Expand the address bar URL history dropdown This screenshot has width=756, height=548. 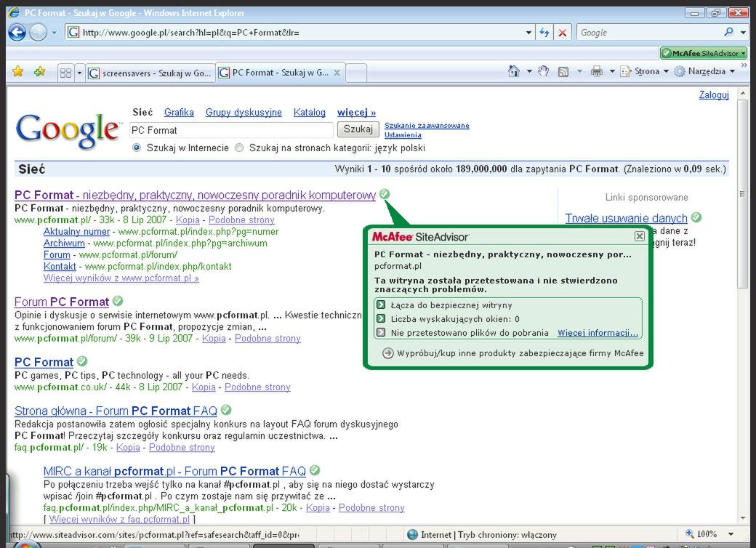[529, 32]
